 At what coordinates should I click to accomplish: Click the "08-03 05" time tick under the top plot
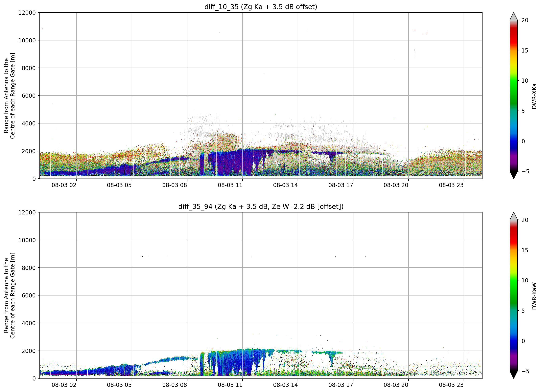pos(119,185)
